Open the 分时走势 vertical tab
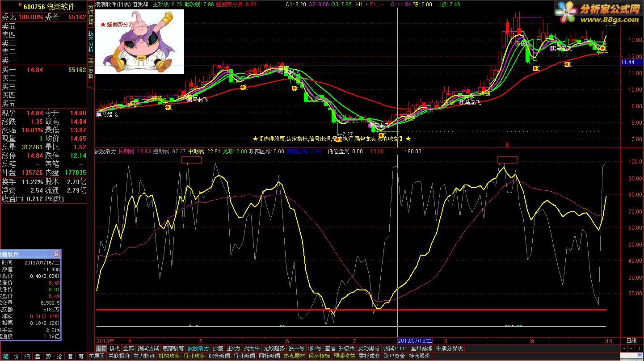Screen dimensions: 644x361 click(x=91, y=15)
